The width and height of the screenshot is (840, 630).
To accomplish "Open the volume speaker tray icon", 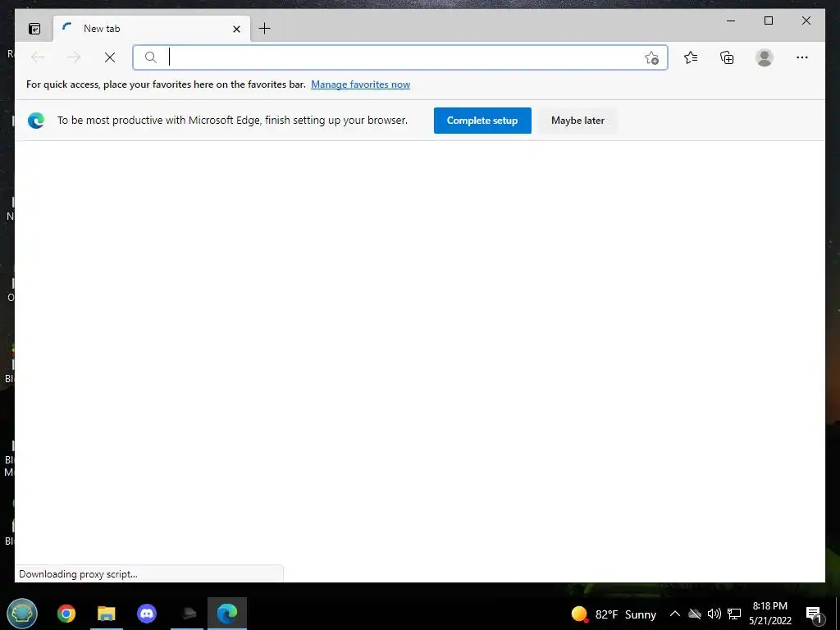I will 714,614.
